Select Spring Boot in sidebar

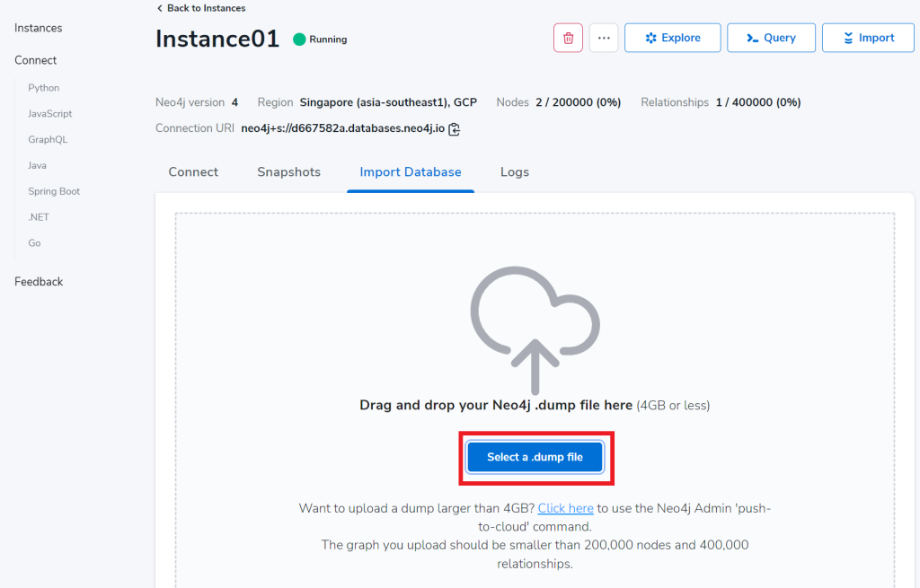click(55, 191)
